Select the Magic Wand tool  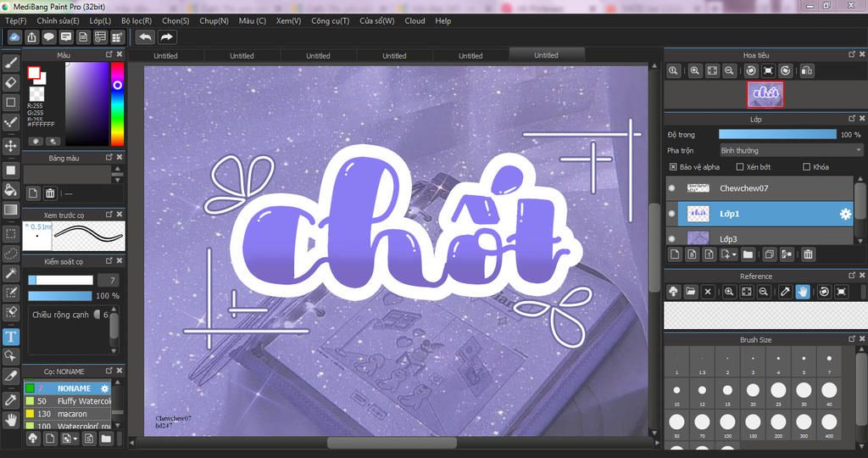point(10,273)
